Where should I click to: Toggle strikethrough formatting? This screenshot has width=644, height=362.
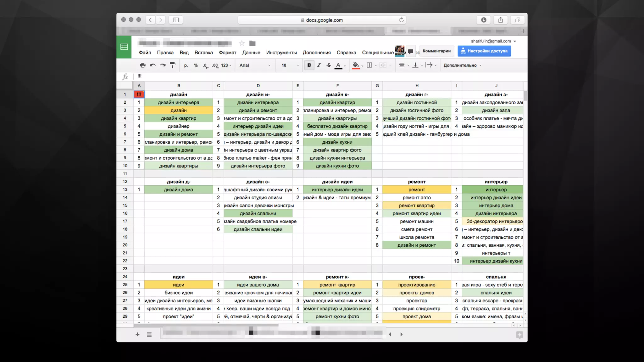click(329, 65)
